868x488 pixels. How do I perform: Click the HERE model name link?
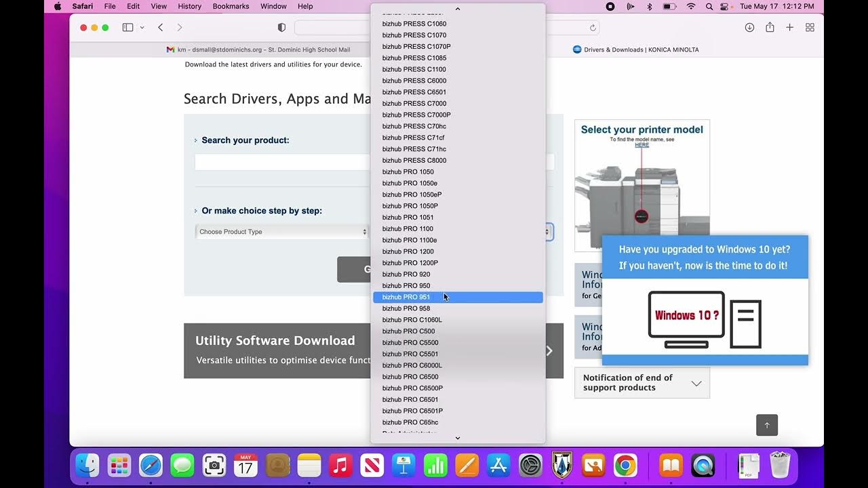[642, 145]
